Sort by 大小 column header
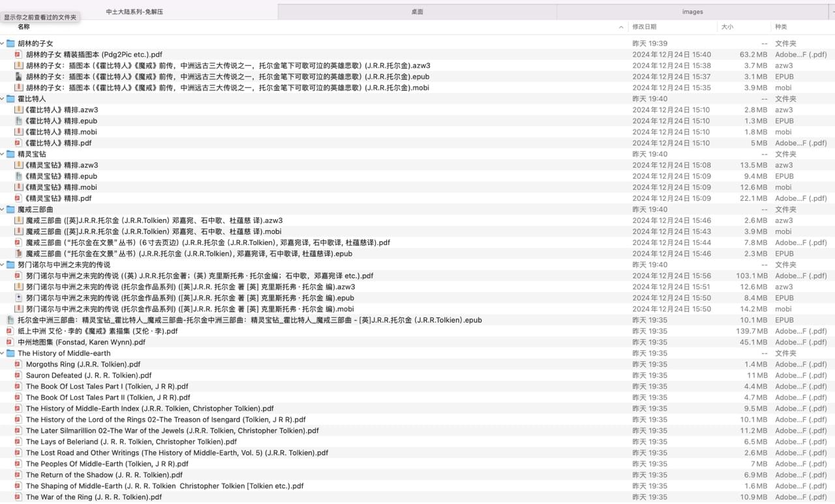Viewport: 835px width, 504px height. coord(727,27)
